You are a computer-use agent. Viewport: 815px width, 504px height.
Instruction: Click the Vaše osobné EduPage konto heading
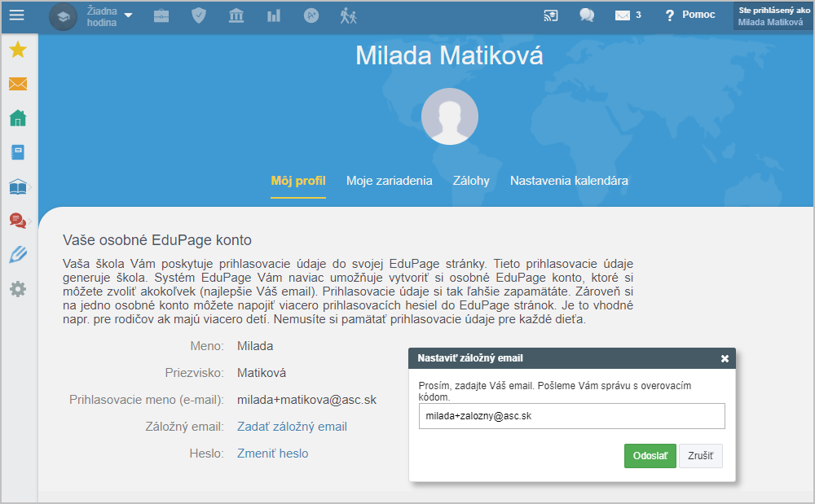(x=157, y=240)
